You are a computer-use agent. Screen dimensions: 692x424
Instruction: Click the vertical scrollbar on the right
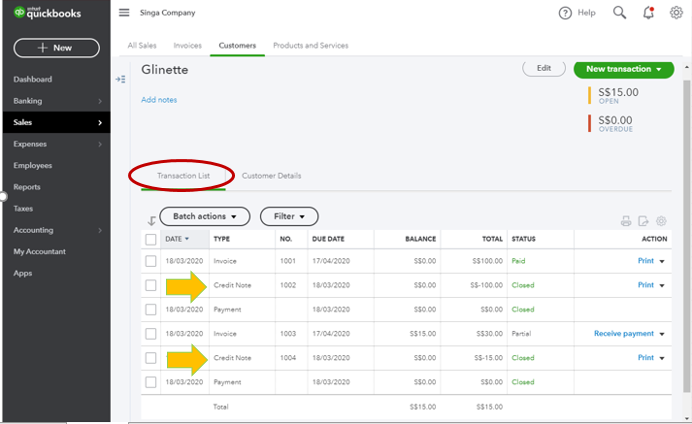686,236
